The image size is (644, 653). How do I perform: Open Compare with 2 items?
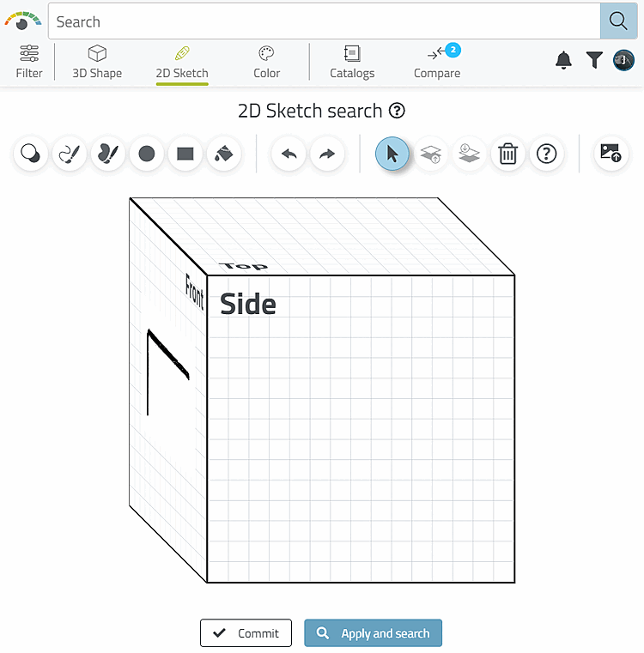437,62
